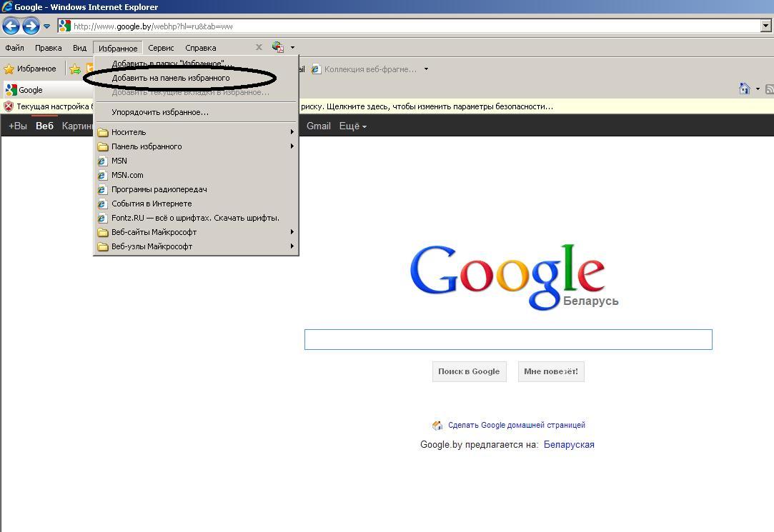
Task: Click the add-to-favorites-bar star with green arrow icon
Action: click(75, 69)
